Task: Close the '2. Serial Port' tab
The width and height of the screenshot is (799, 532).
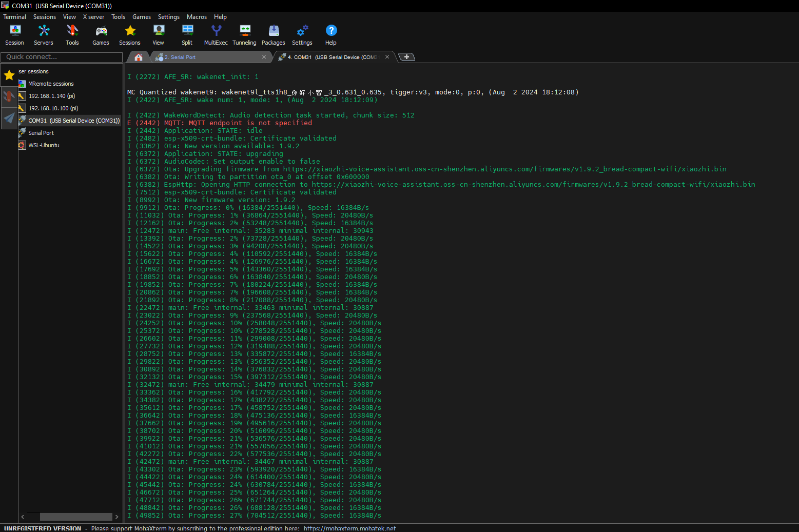Action: 264,57
